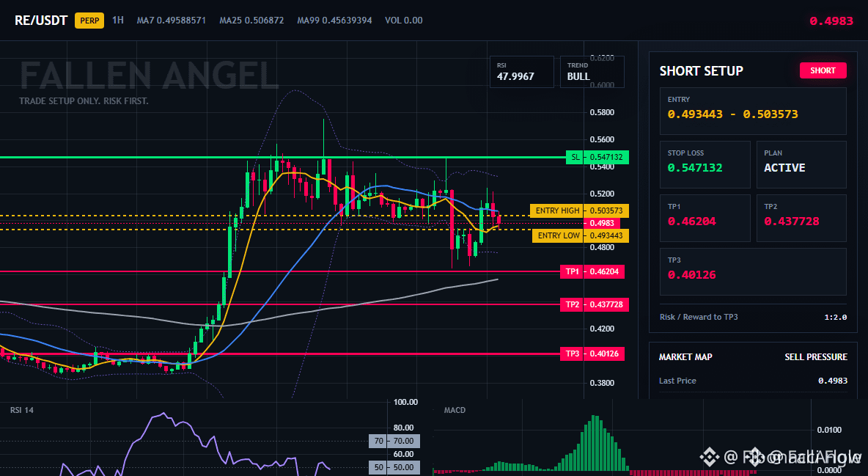868x476 pixels.
Task: Click the 70 70.00 RSI level tag
Action: (394, 441)
